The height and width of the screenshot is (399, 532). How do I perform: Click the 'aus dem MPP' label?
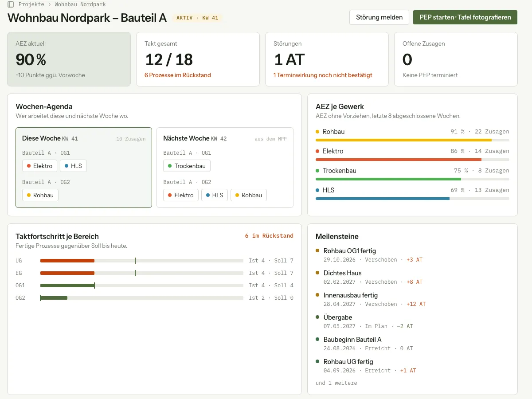270,139
